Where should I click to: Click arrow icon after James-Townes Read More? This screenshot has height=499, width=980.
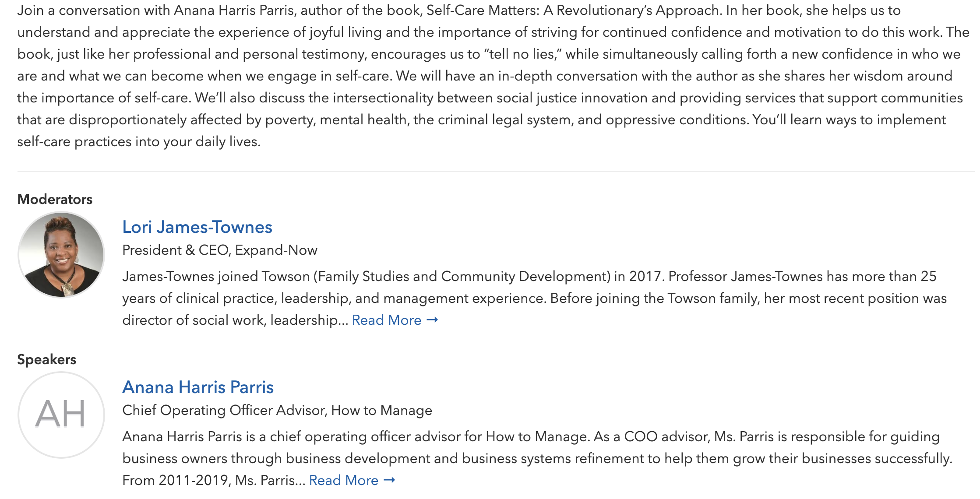tap(432, 320)
